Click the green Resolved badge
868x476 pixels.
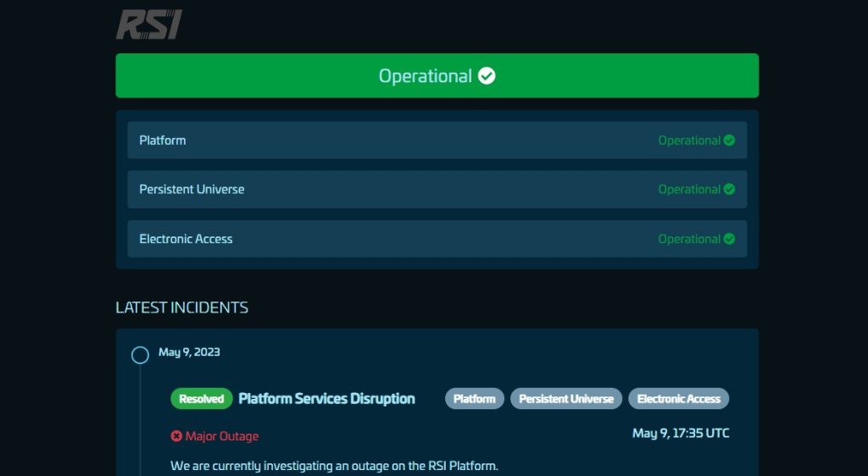coord(202,399)
